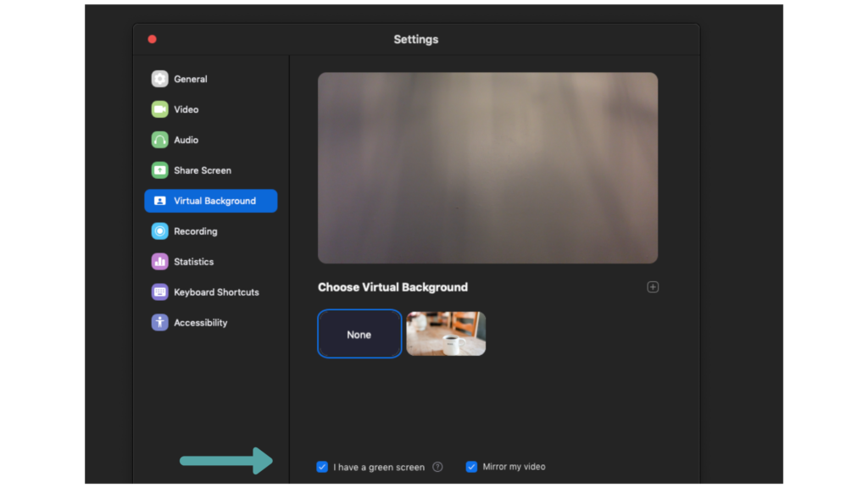Click the Accessibility person icon

click(x=159, y=323)
